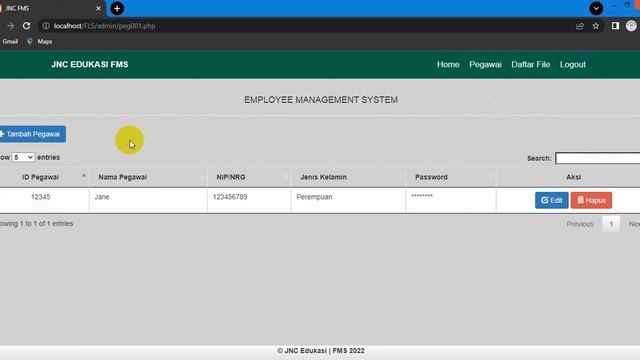Sort by Password column

(451, 177)
